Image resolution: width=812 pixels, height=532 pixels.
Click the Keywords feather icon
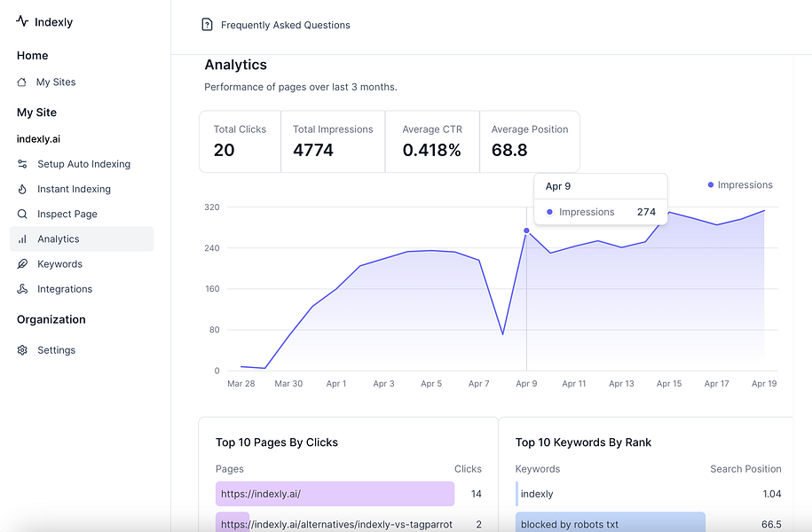(x=22, y=264)
